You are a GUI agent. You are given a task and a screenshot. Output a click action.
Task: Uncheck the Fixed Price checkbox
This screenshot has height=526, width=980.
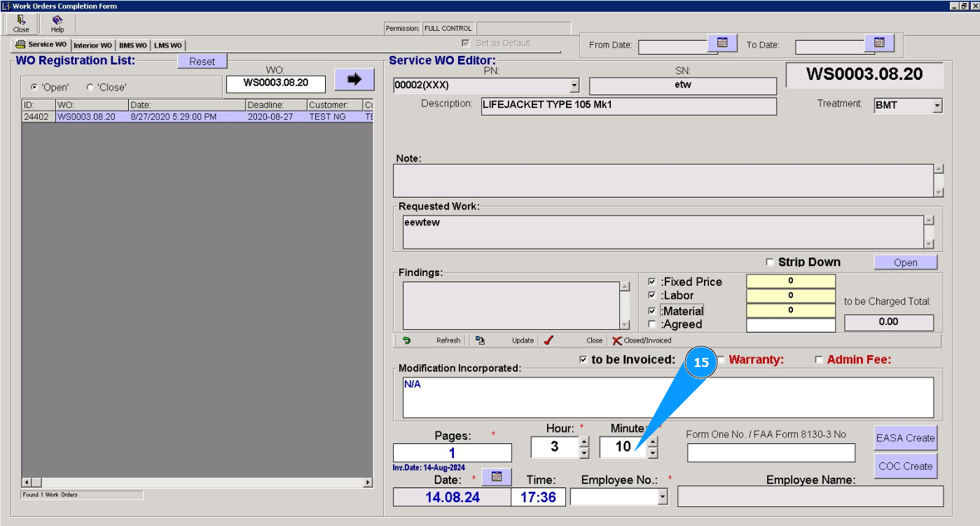(653, 282)
